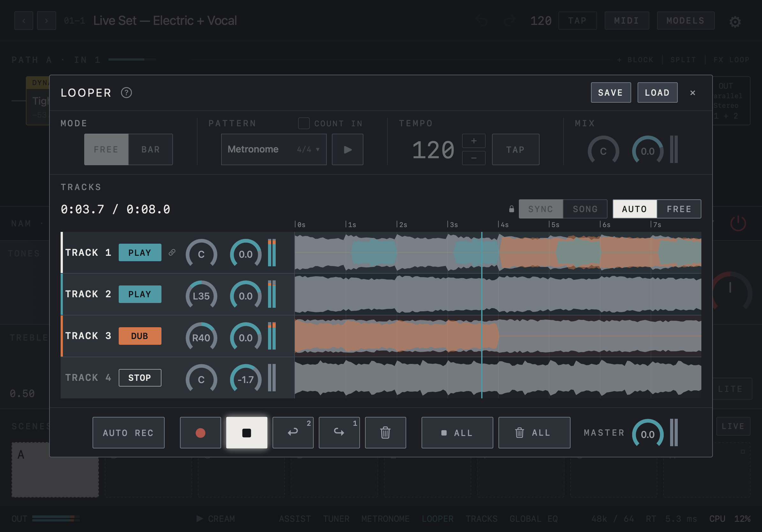The height and width of the screenshot is (532, 762).
Task: Open the LOOPER tab in bottom bar
Action: coord(437,519)
